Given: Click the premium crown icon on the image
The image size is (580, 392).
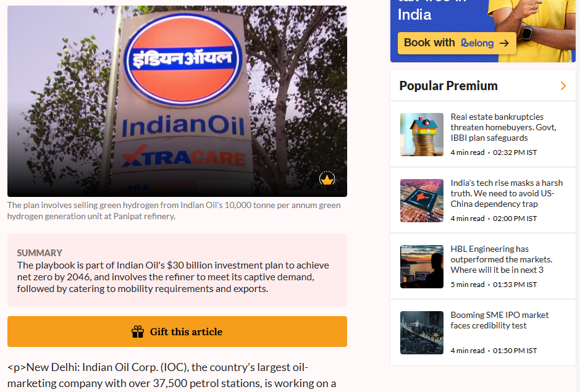Looking at the screenshot, I should click(x=327, y=178).
